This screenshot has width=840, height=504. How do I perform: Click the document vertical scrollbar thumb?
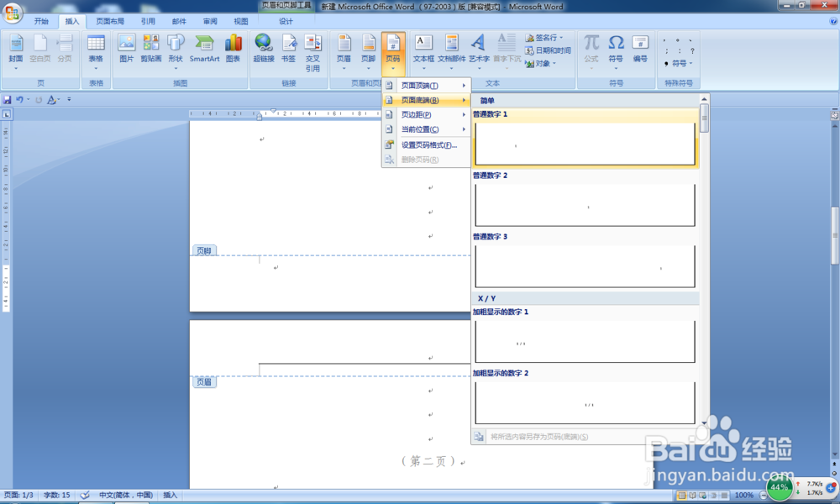(x=835, y=235)
